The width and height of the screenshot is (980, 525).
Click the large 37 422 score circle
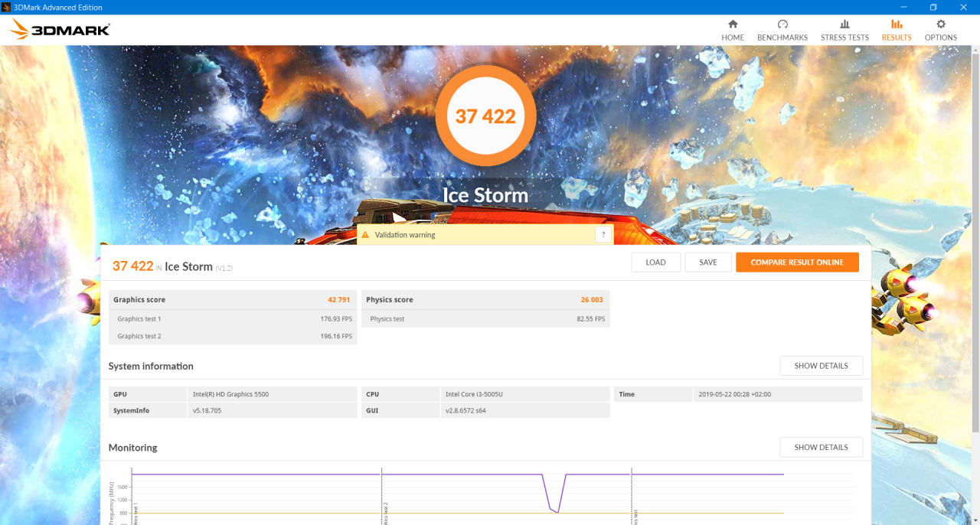(485, 116)
